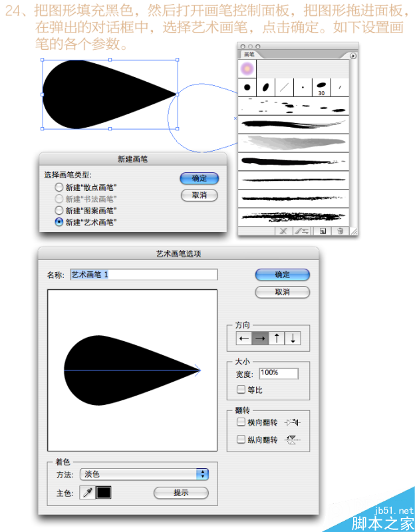Click Remove Brush Stroke icon in Brushes panel
This screenshot has height=532, width=415.
pyautogui.click(x=283, y=231)
